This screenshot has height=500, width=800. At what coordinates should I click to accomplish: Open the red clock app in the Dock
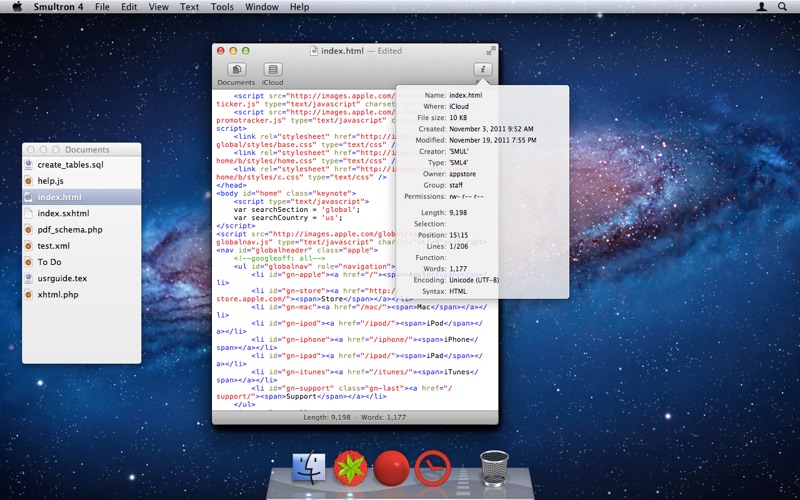coord(433,468)
